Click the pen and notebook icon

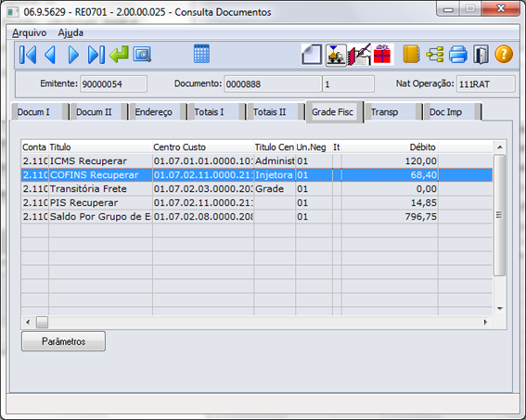pyautogui.click(x=360, y=55)
